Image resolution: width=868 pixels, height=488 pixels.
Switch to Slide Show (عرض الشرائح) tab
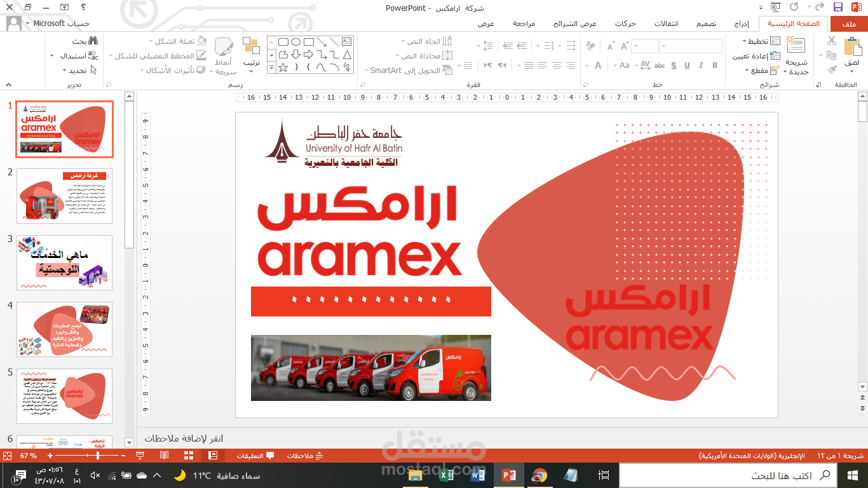(x=575, y=24)
